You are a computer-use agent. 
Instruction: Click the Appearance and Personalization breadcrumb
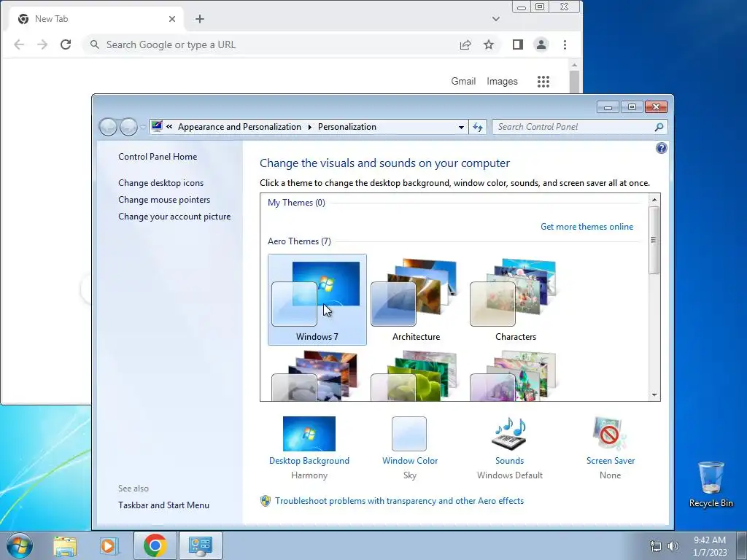click(239, 127)
